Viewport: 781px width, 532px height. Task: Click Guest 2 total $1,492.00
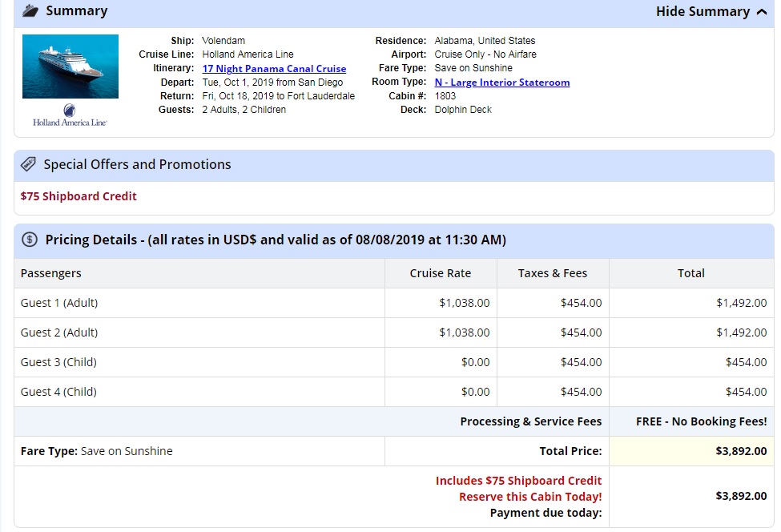coord(741,332)
